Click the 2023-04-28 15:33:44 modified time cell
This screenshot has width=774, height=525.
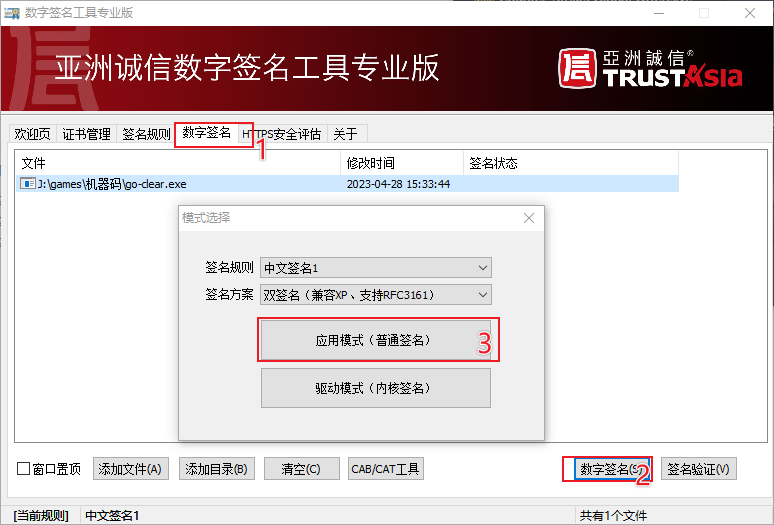(x=398, y=184)
